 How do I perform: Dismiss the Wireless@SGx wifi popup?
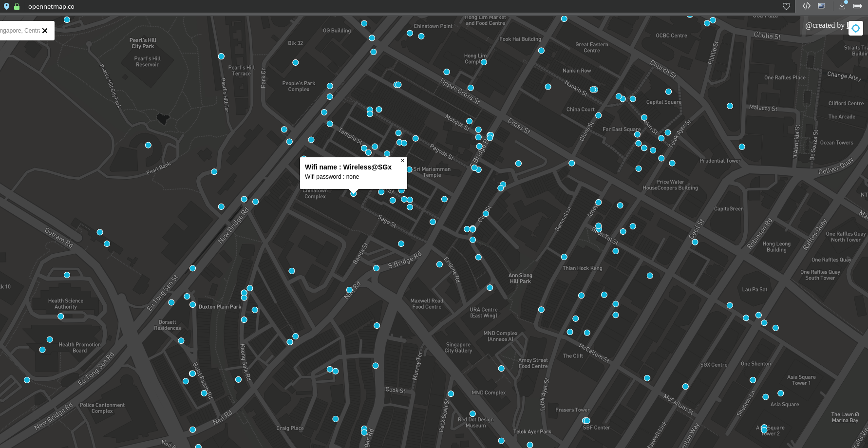(x=402, y=161)
